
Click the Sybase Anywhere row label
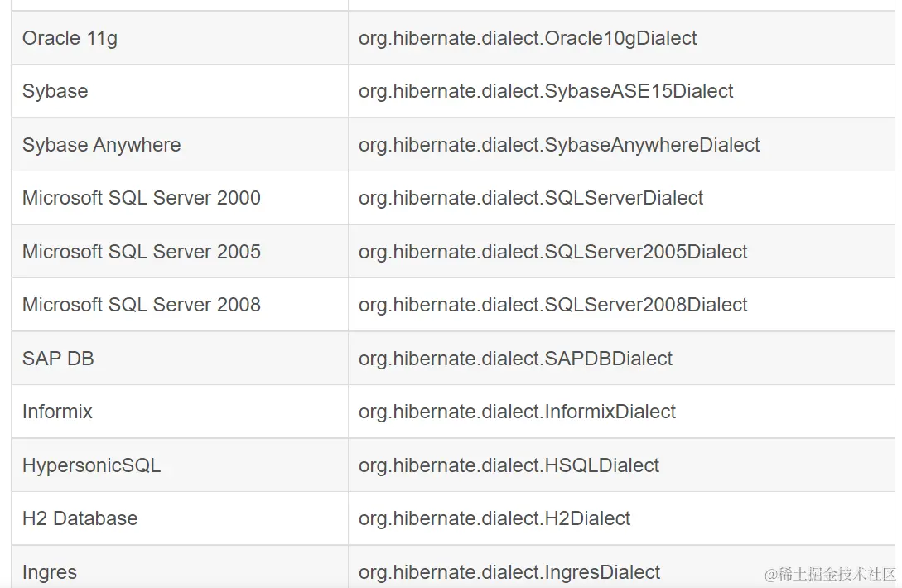(x=101, y=145)
